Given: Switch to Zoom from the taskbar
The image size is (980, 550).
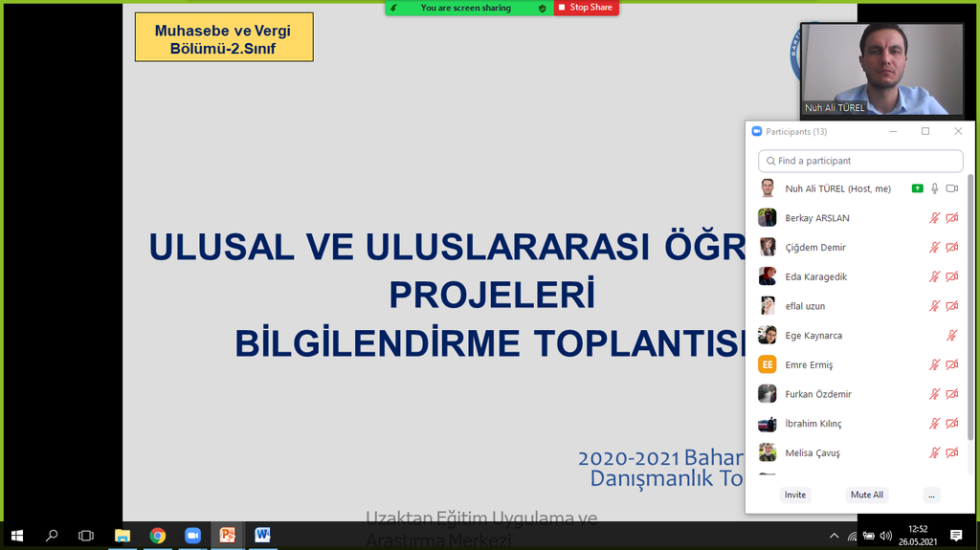Looking at the screenshot, I should [x=192, y=536].
